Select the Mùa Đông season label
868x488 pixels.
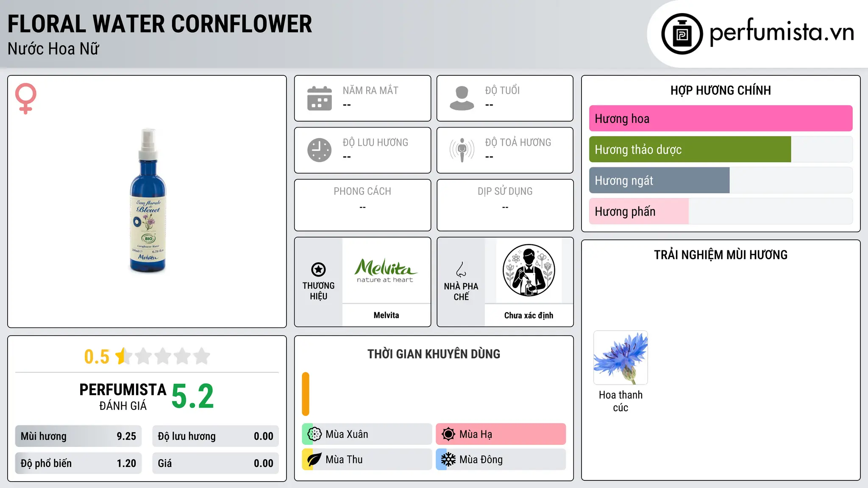pyautogui.click(x=481, y=460)
